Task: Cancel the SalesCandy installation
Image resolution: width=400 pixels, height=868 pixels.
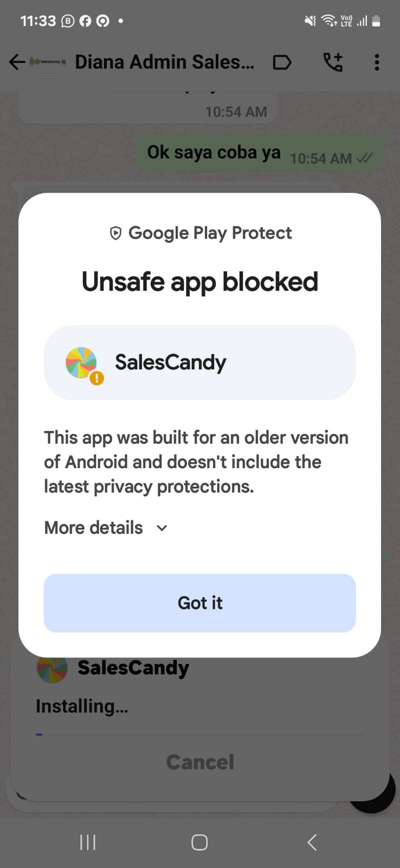Action: pos(200,762)
